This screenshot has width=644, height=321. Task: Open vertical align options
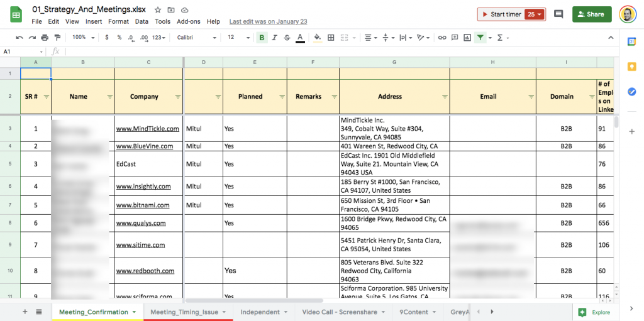coord(387,37)
